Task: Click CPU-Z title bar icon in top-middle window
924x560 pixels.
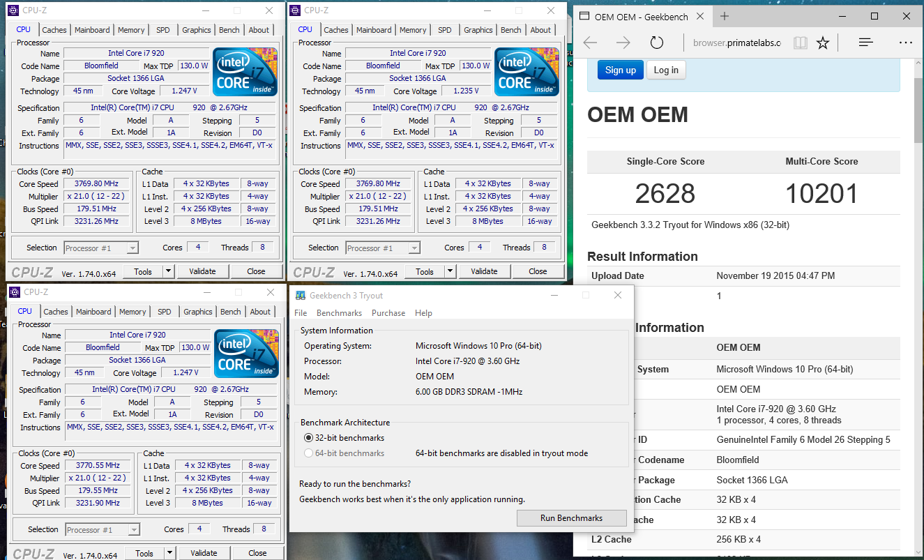Action: pyautogui.click(x=296, y=10)
